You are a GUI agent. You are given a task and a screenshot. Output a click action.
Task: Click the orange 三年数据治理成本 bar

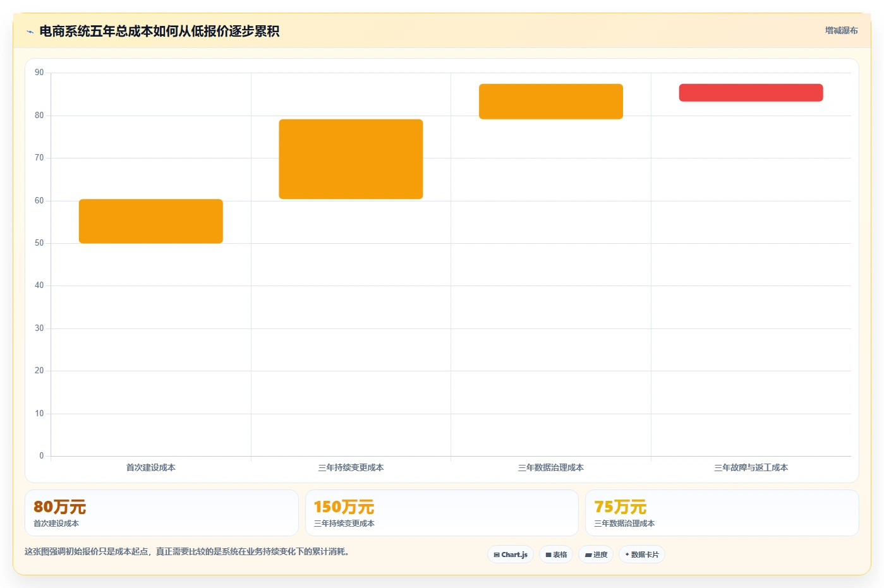(551, 101)
